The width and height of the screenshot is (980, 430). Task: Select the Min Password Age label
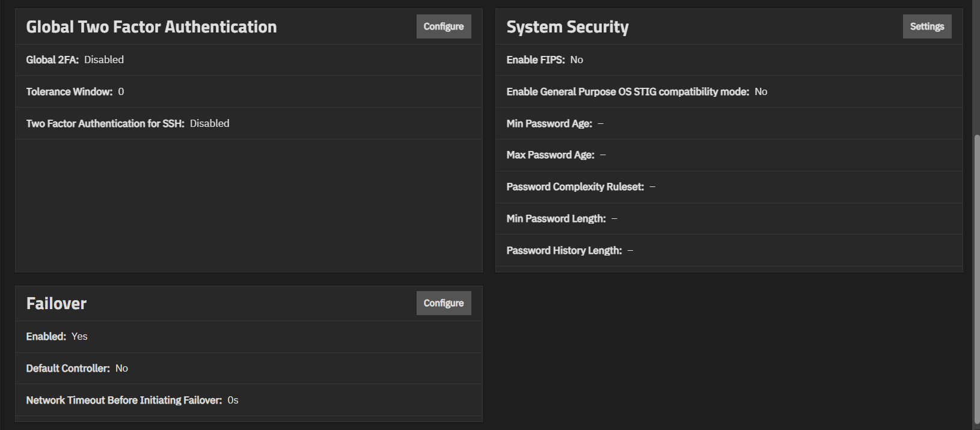coord(549,123)
